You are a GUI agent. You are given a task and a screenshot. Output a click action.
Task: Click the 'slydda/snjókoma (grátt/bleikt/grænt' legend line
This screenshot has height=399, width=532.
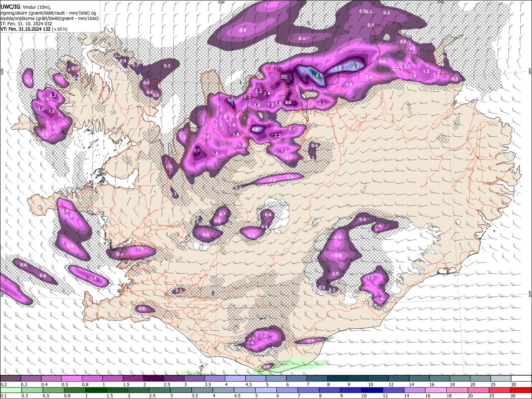[49, 18]
